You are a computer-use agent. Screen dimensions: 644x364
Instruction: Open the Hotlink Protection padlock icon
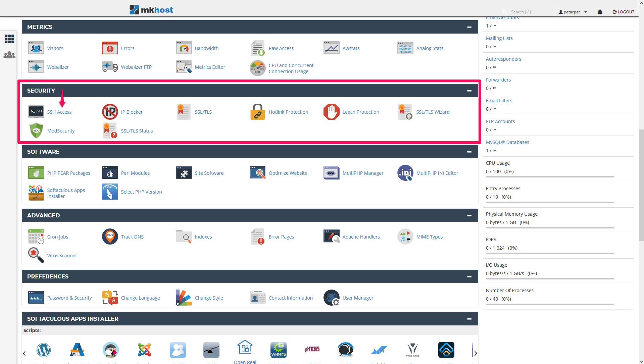(x=257, y=112)
